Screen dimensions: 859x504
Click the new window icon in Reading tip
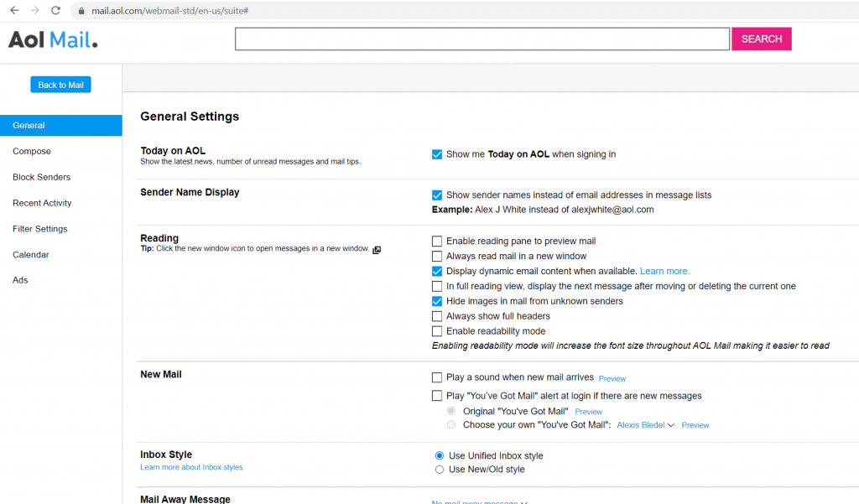point(376,250)
